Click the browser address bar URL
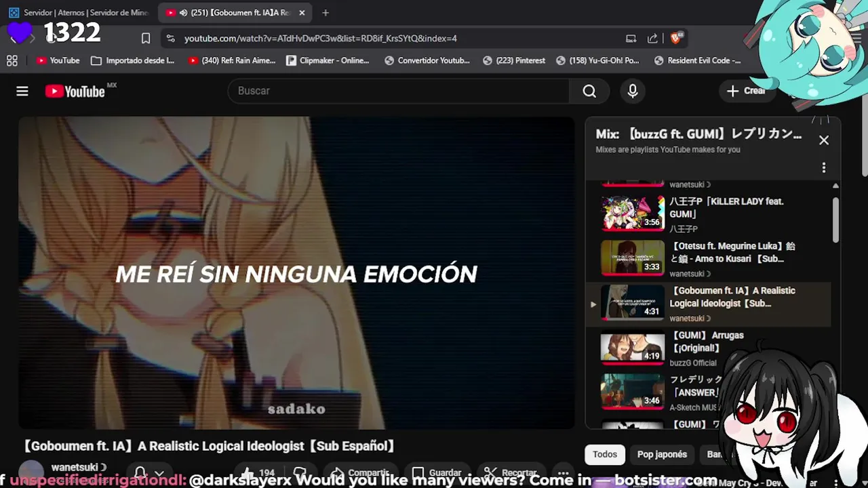 pos(320,39)
